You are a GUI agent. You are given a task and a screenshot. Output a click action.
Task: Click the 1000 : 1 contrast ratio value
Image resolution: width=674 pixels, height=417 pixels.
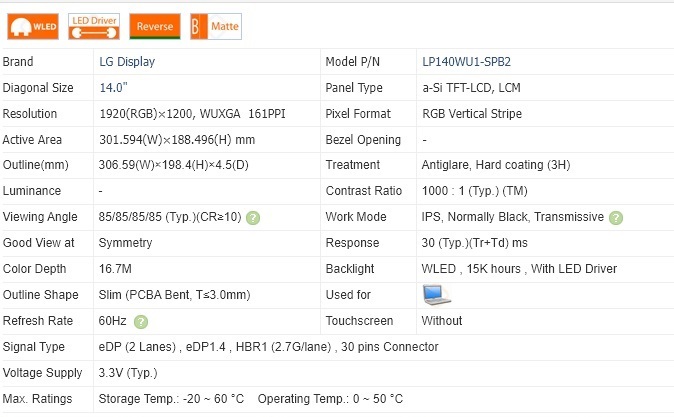(x=475, y=191)
